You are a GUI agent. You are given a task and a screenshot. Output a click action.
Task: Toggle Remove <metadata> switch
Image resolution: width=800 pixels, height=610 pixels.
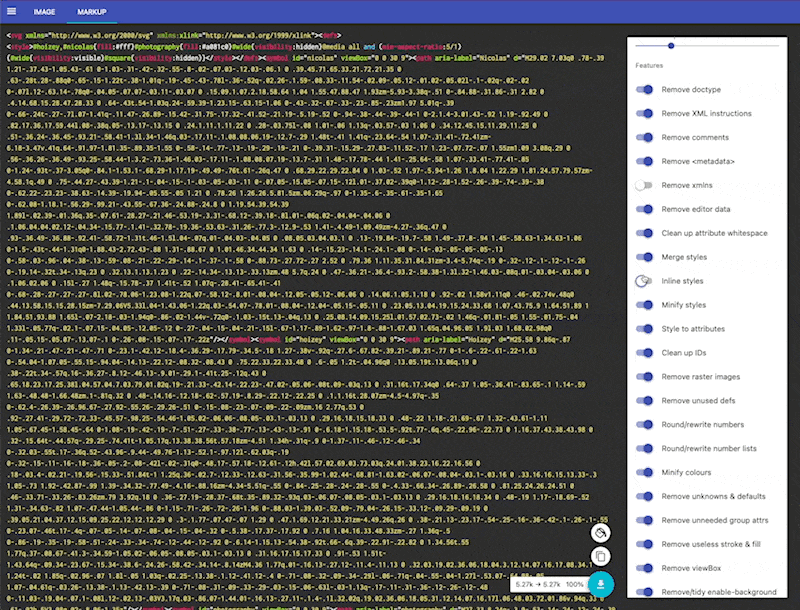coord(644,162)
